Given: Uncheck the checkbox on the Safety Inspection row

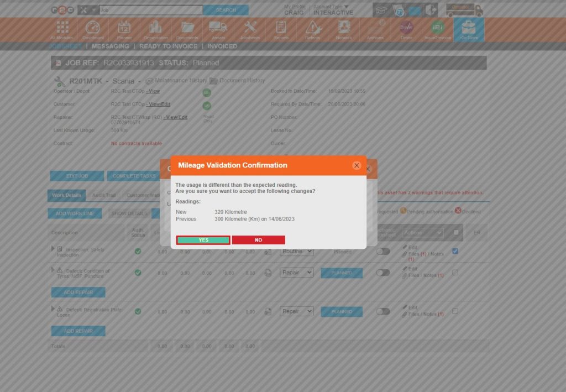Looking at the screenshot, I should 454,250.
